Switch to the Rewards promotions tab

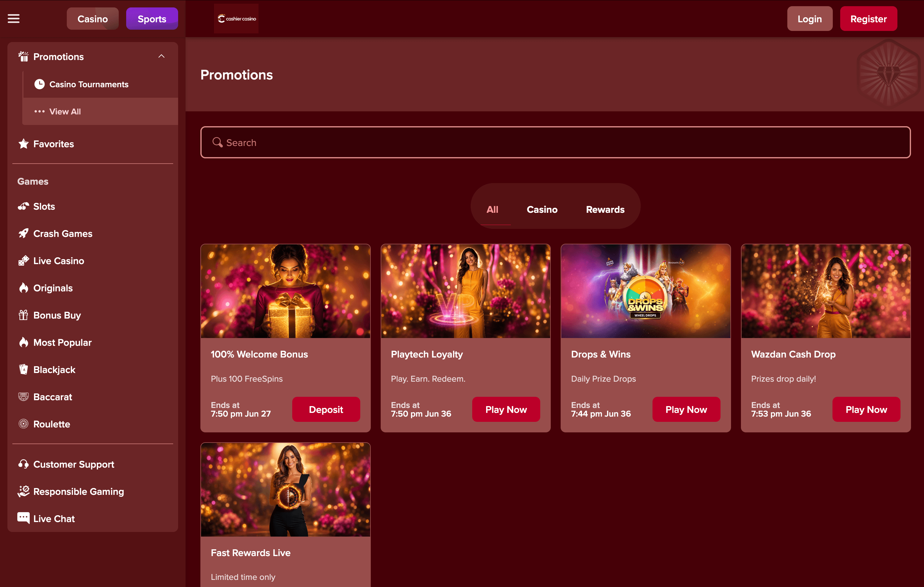(605, 209)
